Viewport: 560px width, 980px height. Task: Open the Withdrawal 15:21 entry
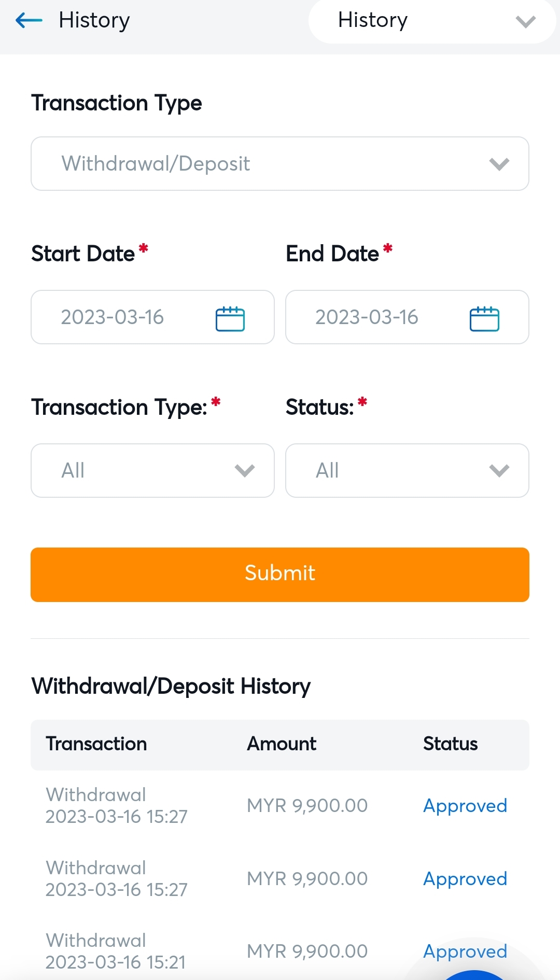tap(116, 951)
